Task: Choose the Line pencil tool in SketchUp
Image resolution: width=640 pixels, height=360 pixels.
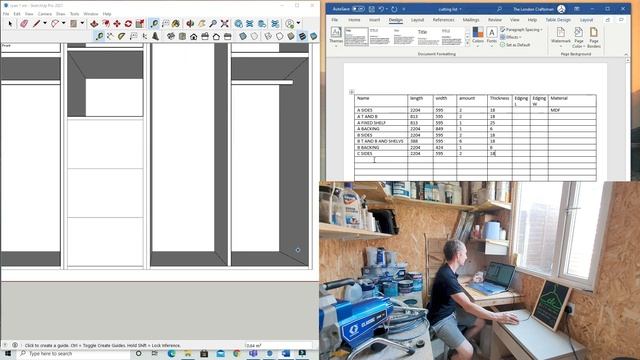Action: 37,24
